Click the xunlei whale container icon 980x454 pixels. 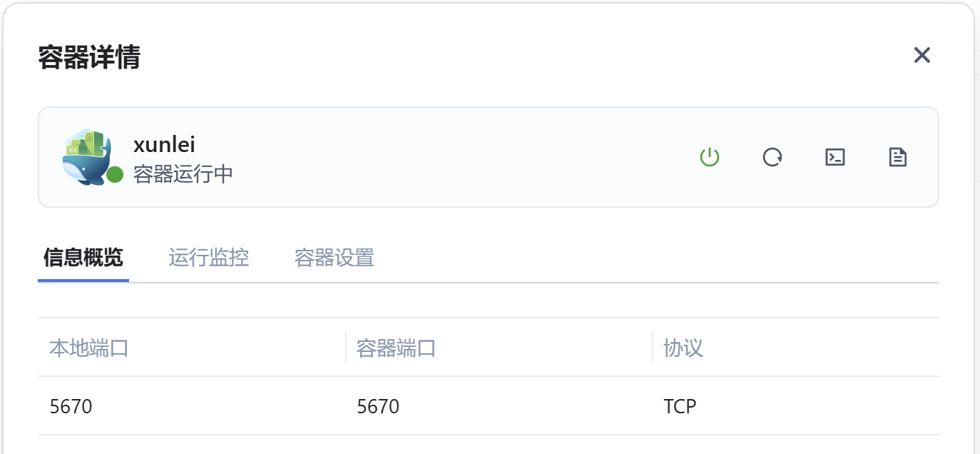tap(86, 157)
